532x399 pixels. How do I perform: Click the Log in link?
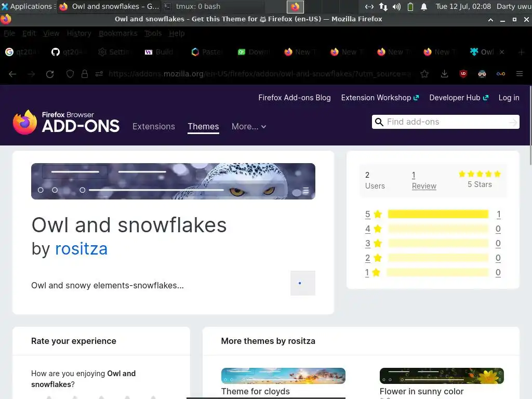509,98
